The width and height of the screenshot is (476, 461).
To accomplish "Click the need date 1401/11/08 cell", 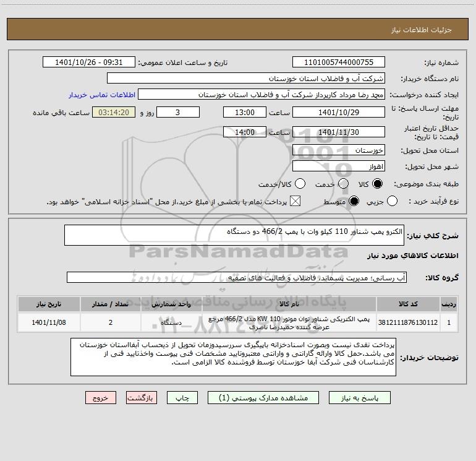I will [x=49, y=323].
